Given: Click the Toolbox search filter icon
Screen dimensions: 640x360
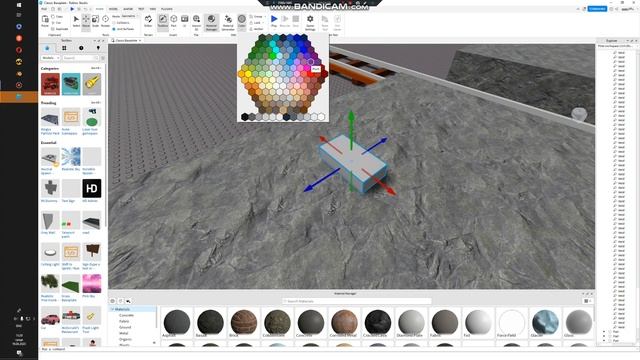Looking at the screenshot, I should coord(102,58).
